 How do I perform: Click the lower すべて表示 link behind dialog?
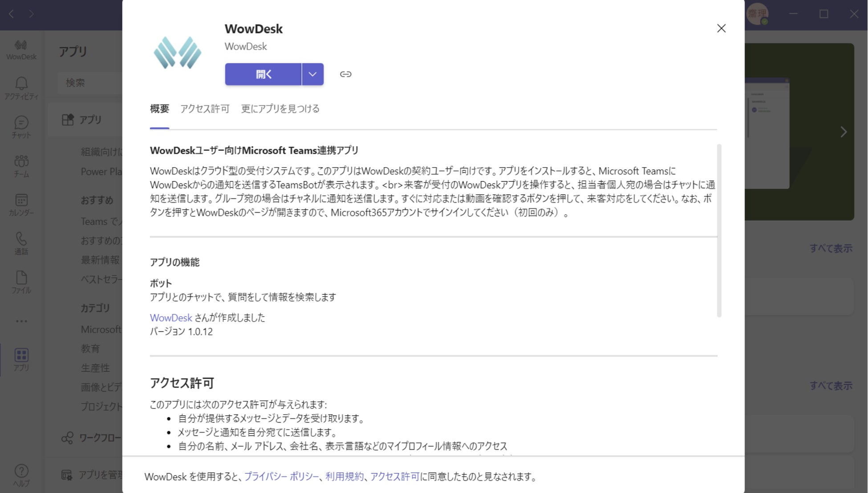click(x=831, y=386)
